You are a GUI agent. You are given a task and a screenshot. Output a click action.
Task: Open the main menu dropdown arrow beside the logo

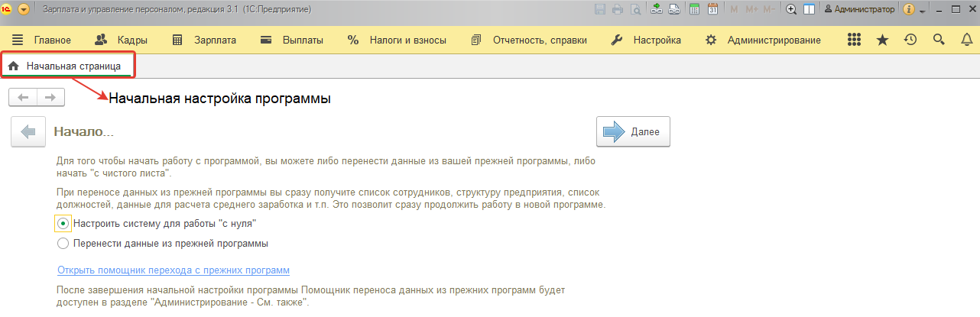pyautogui.click(x=23, y=9)
